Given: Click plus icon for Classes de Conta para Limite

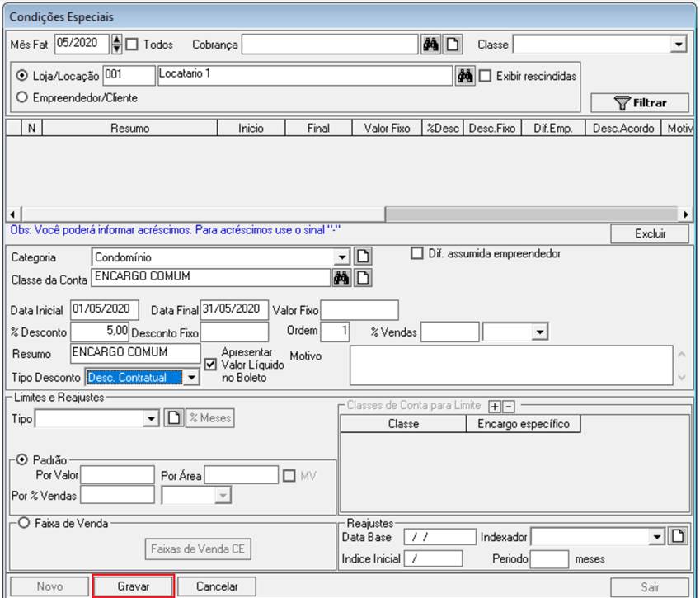Looking at the screenshot, I should tap(495, 407).
